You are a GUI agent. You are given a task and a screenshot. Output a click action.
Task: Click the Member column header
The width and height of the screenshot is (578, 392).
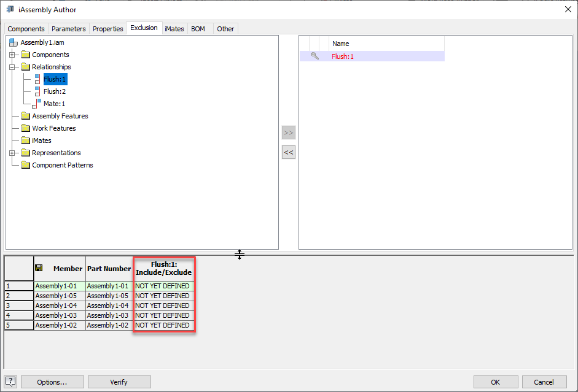coord(60,269)
